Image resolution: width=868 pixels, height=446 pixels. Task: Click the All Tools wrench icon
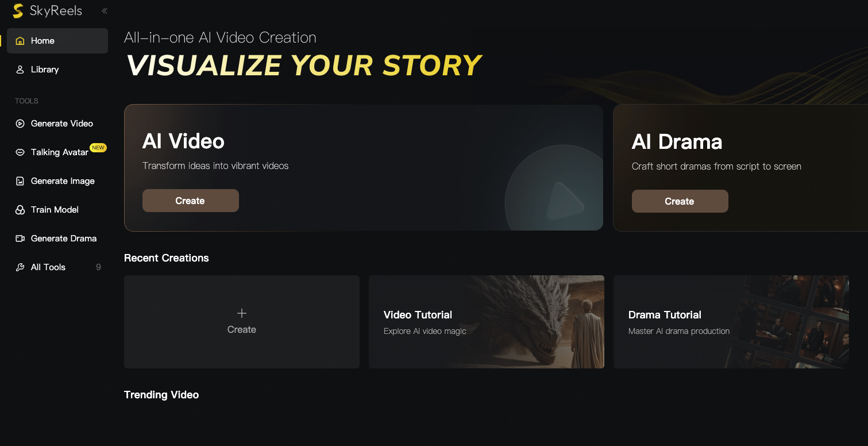pyautogui.click(x=20, y=267)
